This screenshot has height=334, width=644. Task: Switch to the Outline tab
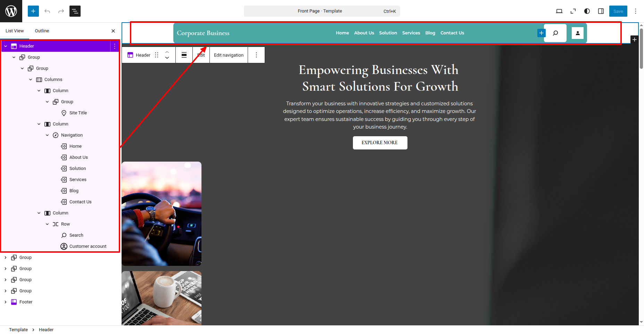coord(42,31)
